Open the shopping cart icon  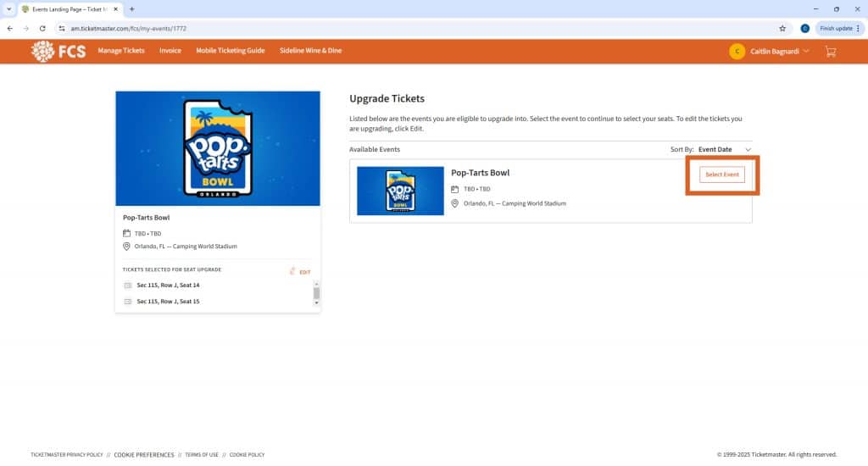[x=831, y=52]
